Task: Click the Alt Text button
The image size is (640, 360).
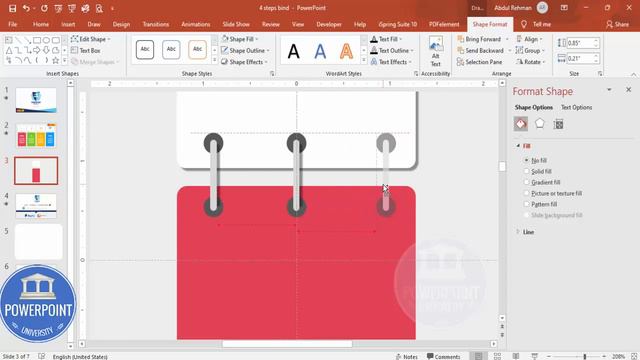Action: coord(436,52)
